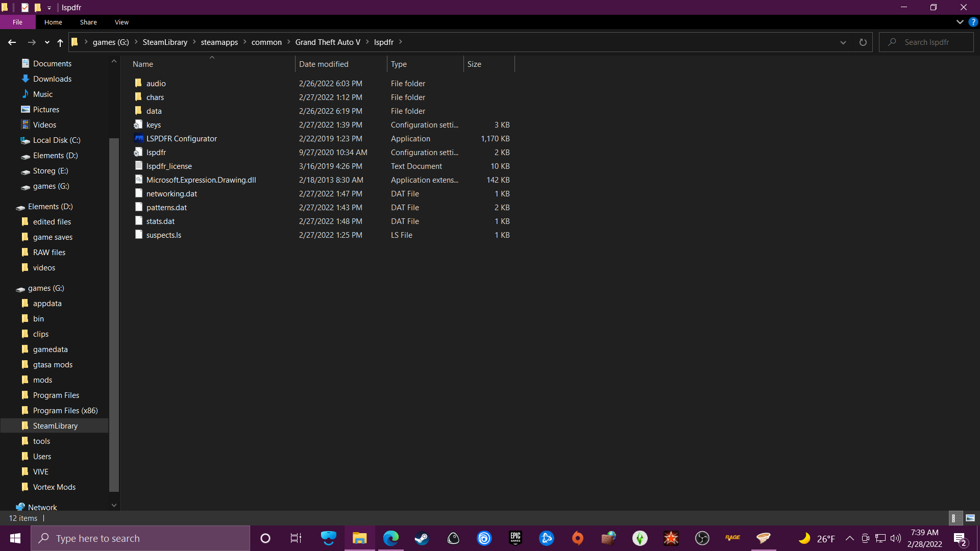The image size is (980, 551).
Task: Open the LSPDFR Configurator application
Action: pos(181,139)
